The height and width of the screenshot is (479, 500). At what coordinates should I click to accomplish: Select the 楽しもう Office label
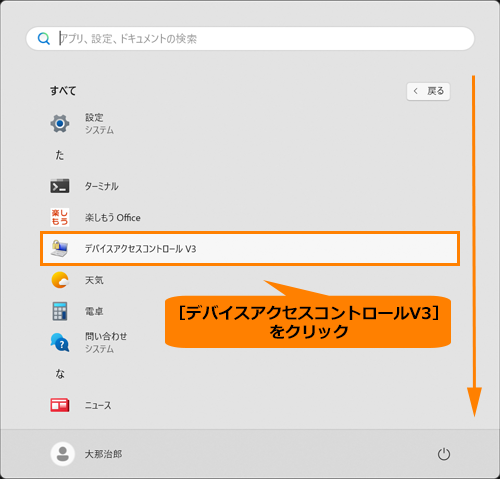(113, 218)
